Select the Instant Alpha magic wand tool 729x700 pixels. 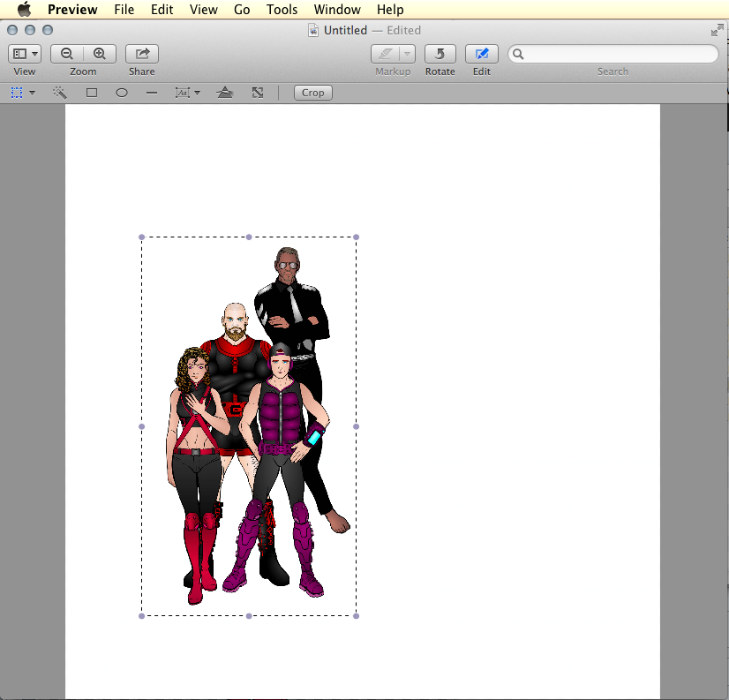(x=60, y=93)
